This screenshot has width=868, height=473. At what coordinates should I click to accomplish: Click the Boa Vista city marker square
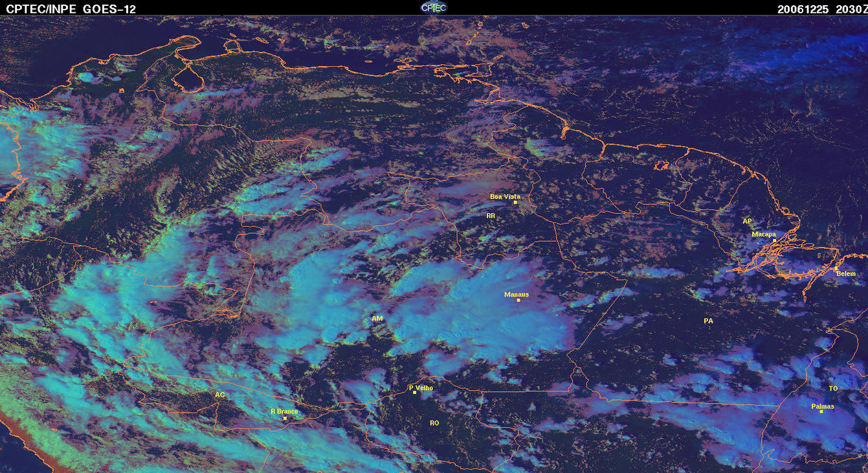[515, 202]
